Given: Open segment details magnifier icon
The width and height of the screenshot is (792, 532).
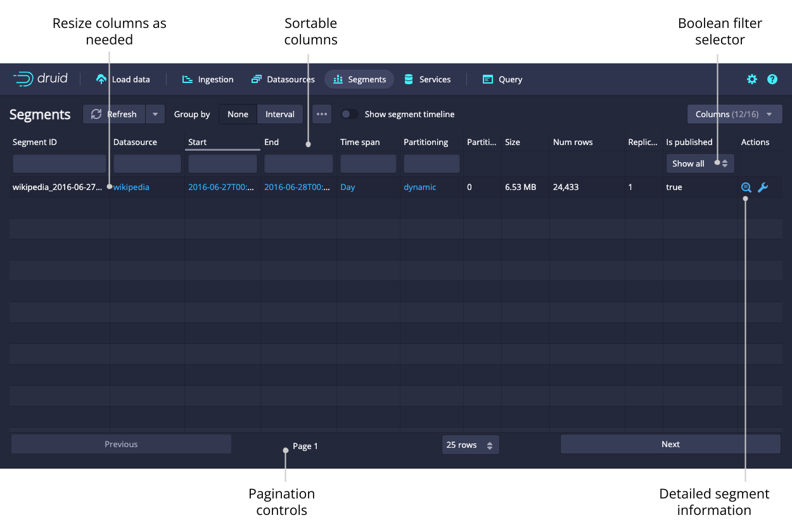Looking at the screenshot, I should click(746, 187).
